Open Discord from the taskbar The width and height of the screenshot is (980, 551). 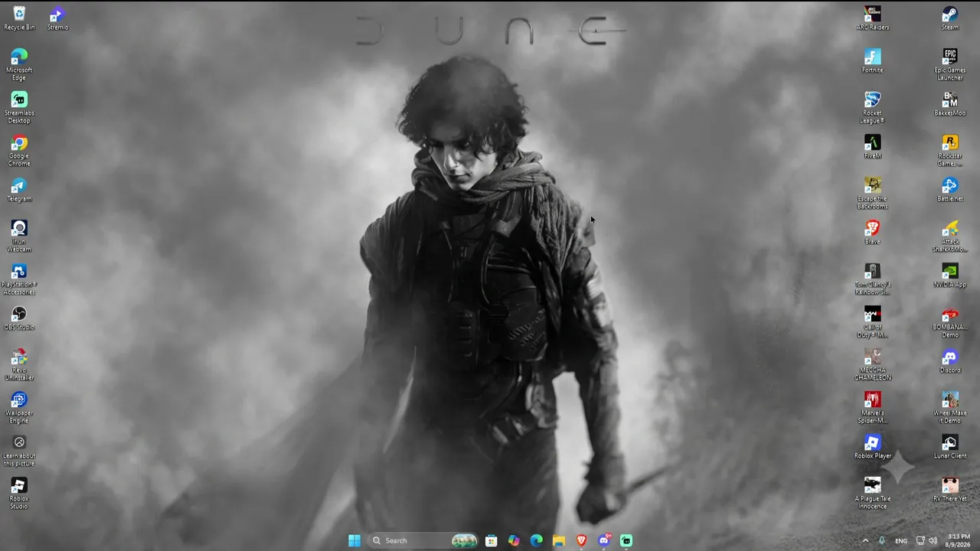[604, 541]
